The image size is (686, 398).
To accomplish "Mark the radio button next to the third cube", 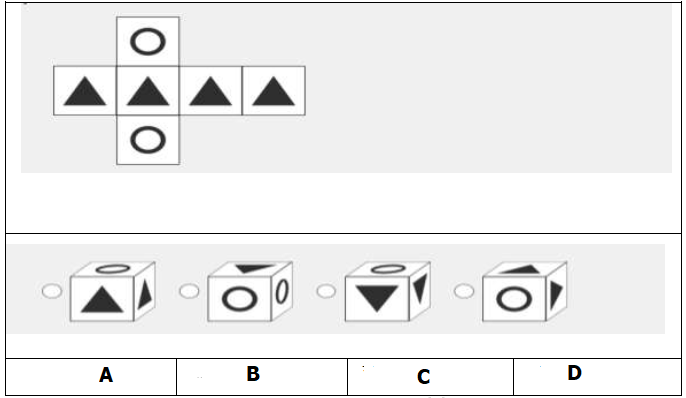I will pos(326,291).
